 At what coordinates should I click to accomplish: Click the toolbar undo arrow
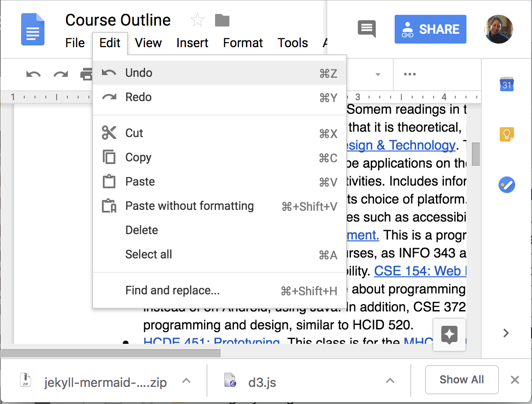(33, 74)
